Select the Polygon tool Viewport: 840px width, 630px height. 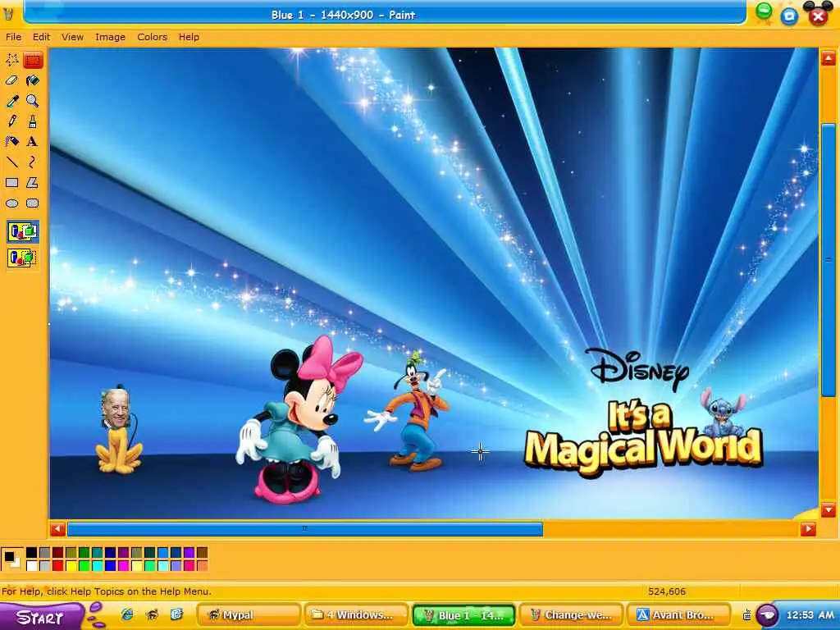pos(33,183)
